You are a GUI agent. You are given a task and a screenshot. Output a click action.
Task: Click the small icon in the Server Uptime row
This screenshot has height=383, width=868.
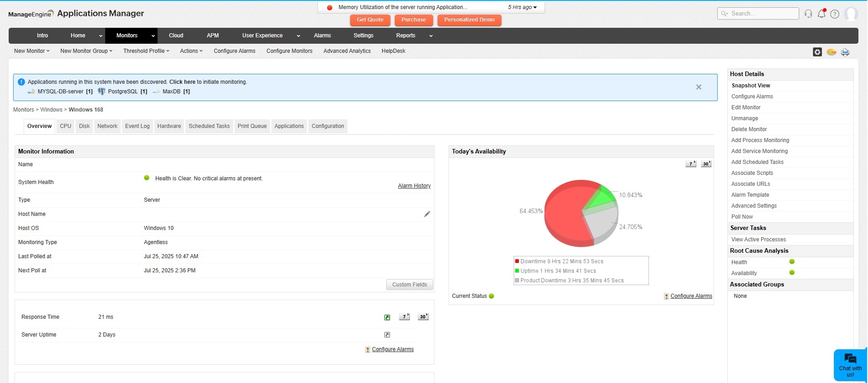pyautogui.click(x=387, y=335)
